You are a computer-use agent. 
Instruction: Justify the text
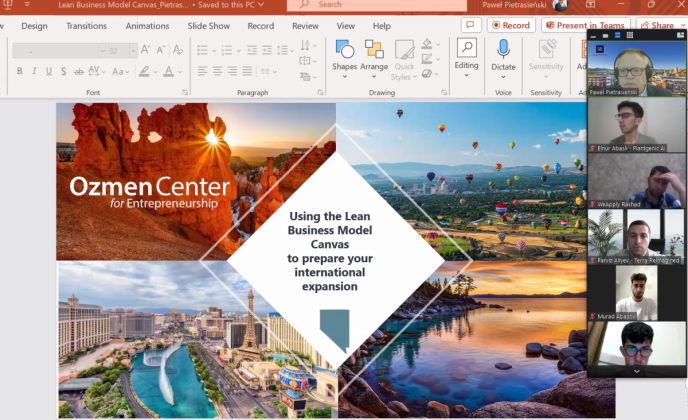[x=247, y=71]
